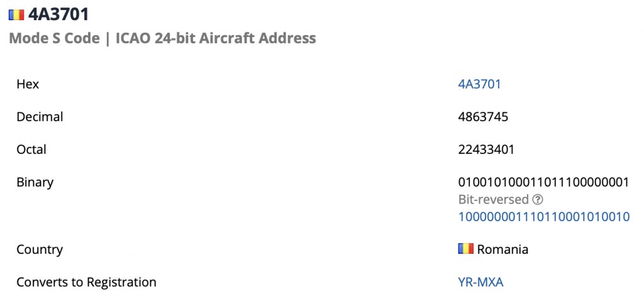Click the octal value 22433401
The height and width of the screenshot is (299, 644).
(486, 149)
